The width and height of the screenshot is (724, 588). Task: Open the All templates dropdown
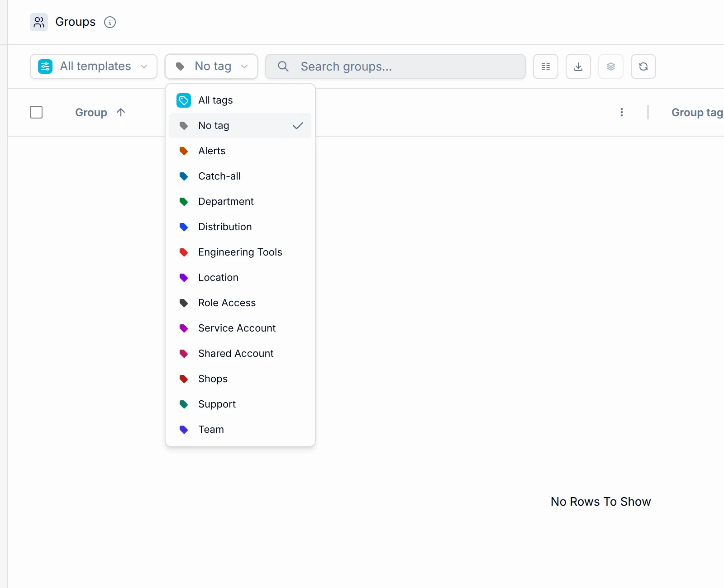pos(94,66)
